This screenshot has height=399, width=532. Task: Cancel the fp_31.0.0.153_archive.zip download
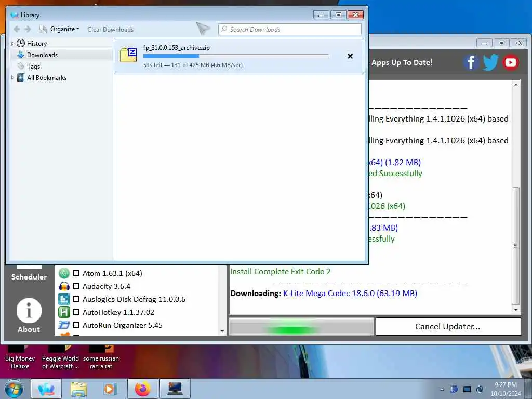[350, 56]
